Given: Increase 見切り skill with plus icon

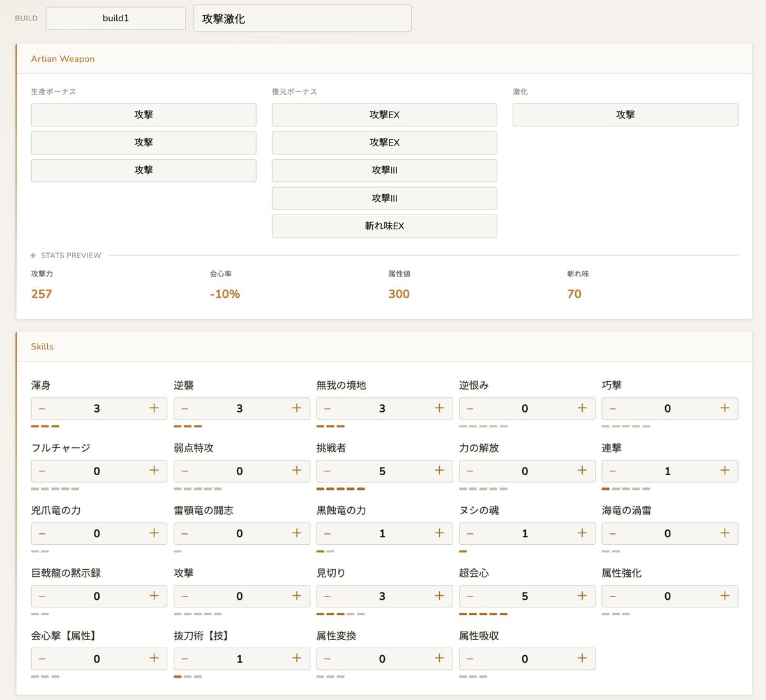Looking at the screenshot, I should [439, 596].
